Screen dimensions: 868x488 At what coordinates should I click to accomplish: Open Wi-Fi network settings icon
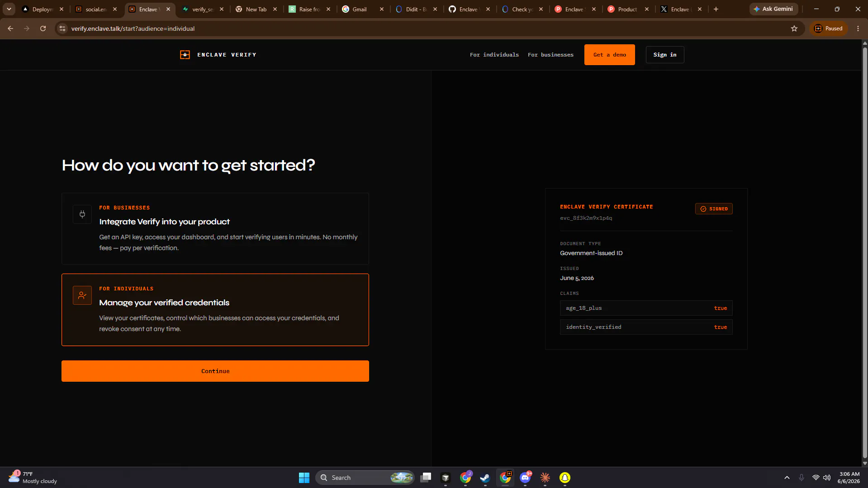pyautogui.click(x=816, y=478)
